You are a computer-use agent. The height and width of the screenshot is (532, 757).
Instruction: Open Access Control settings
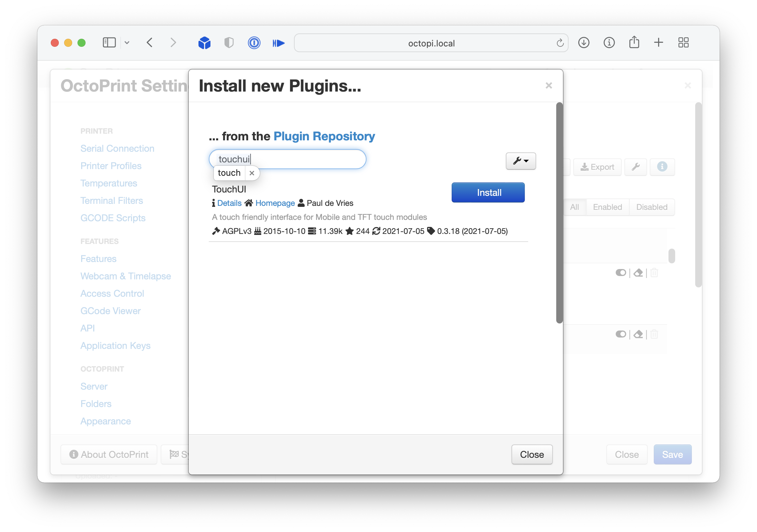[x=112, y=293]
